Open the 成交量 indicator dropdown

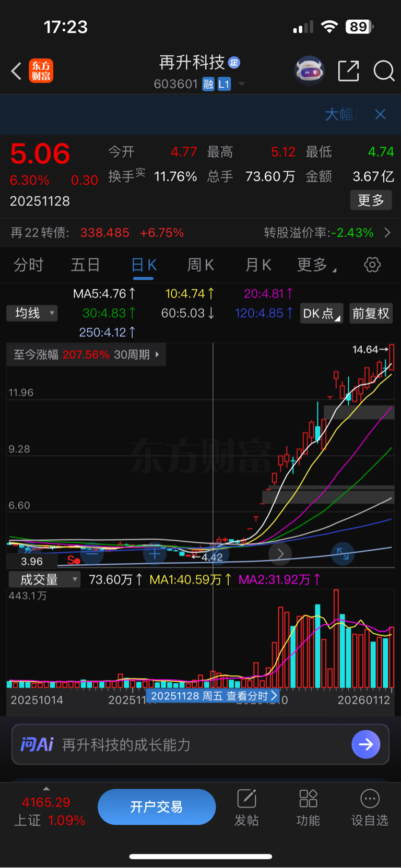click(x=44, y=579)
